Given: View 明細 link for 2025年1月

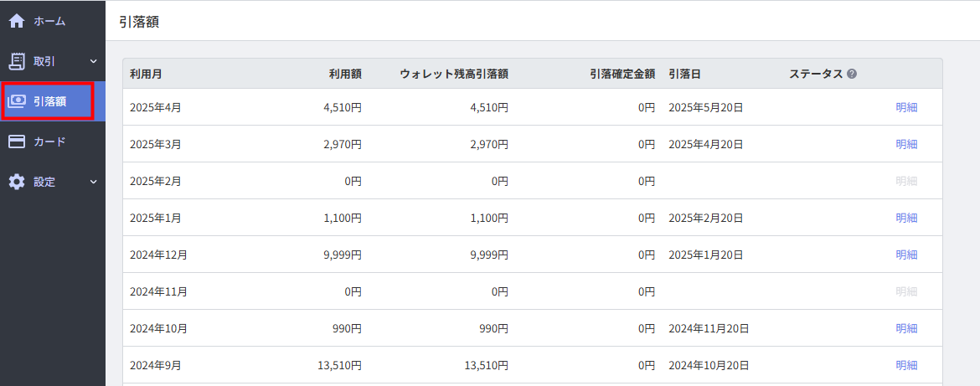Looking at the screenshot, I should coord(906,218).
